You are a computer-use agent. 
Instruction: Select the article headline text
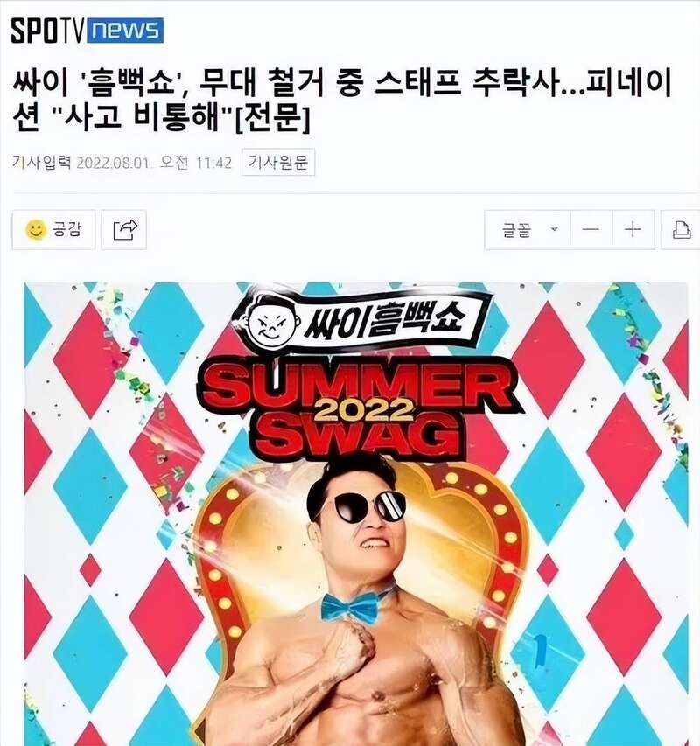[x=341, y=100]
